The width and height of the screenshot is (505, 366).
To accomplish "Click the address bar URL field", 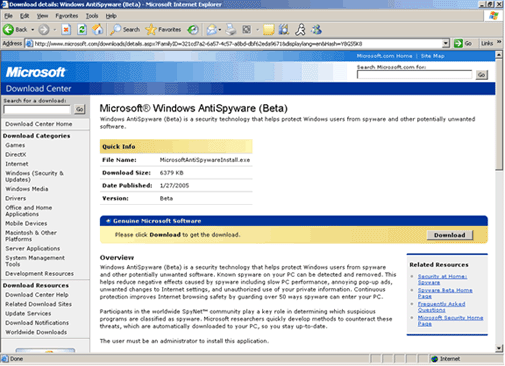I will point(237,44).
